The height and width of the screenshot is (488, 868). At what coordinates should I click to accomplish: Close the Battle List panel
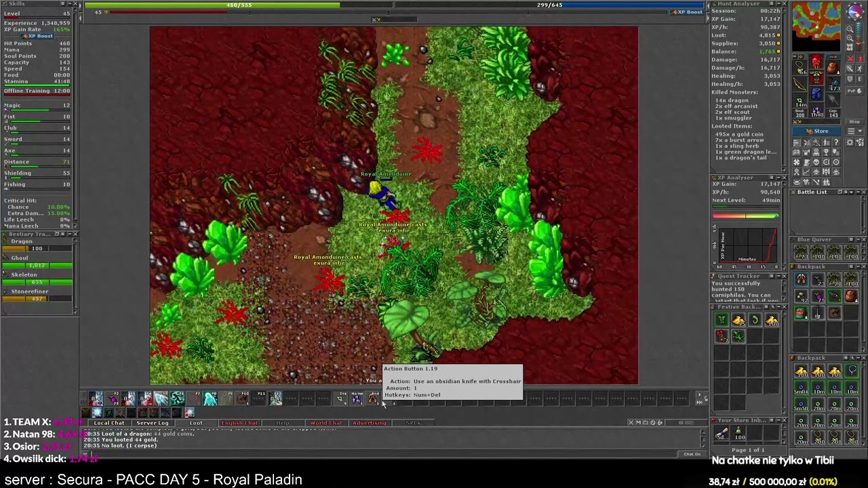pyautogui.click(x=863, y=192)
